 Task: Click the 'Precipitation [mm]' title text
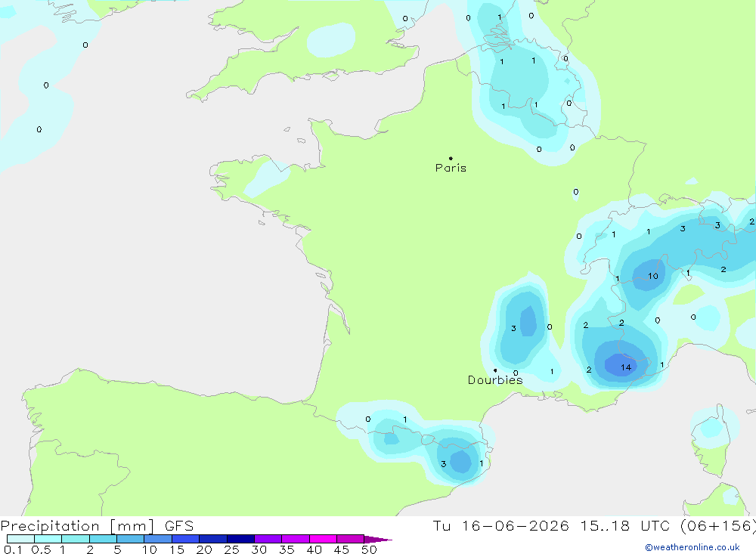pos(77,526)
